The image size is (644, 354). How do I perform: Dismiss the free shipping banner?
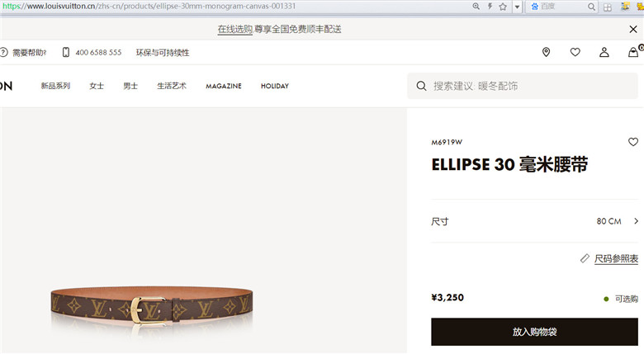pos(633,29)
